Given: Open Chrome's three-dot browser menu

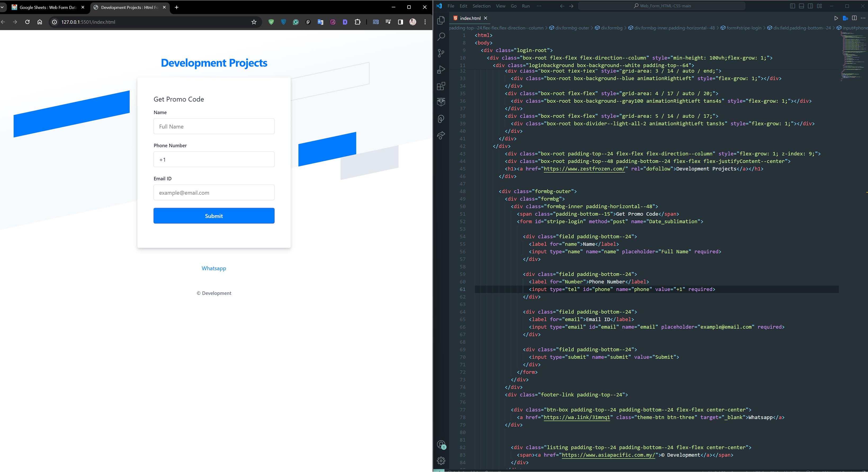Looking at the screenshot, I should [x=425, y=21].
